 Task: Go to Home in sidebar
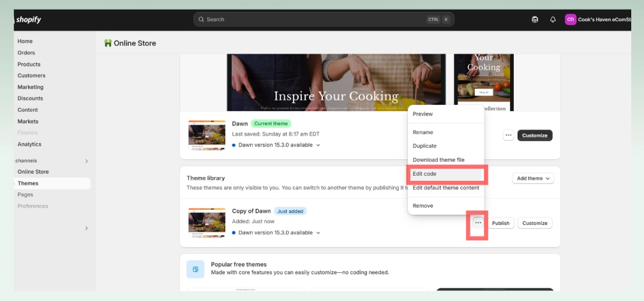[25, 41]
